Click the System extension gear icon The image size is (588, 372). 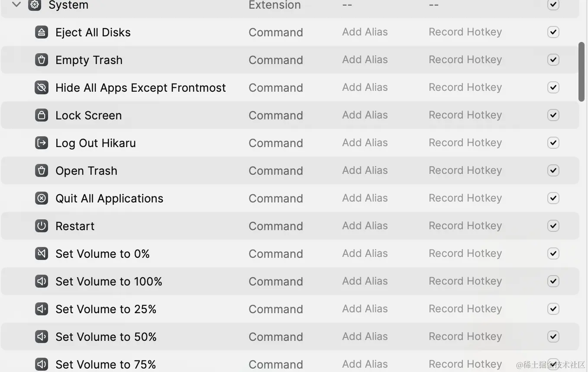(x=35, y=5)
